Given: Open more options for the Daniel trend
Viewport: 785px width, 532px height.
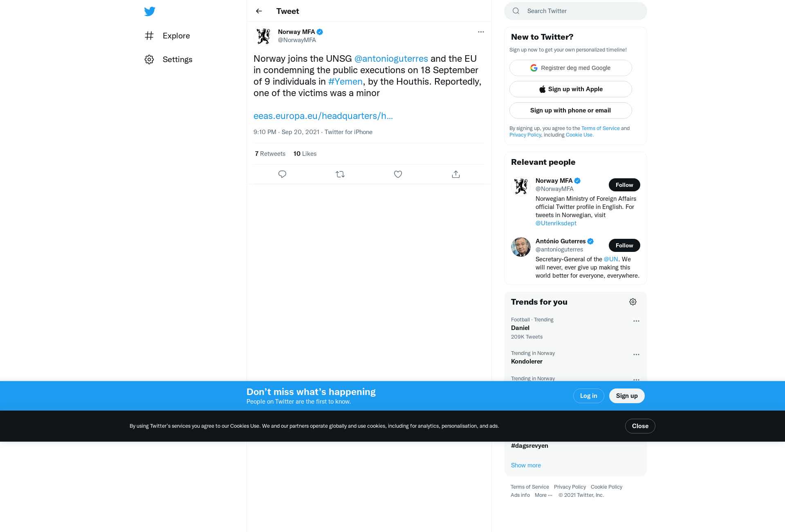Looking at the screenshot, I should click(636, 321).
